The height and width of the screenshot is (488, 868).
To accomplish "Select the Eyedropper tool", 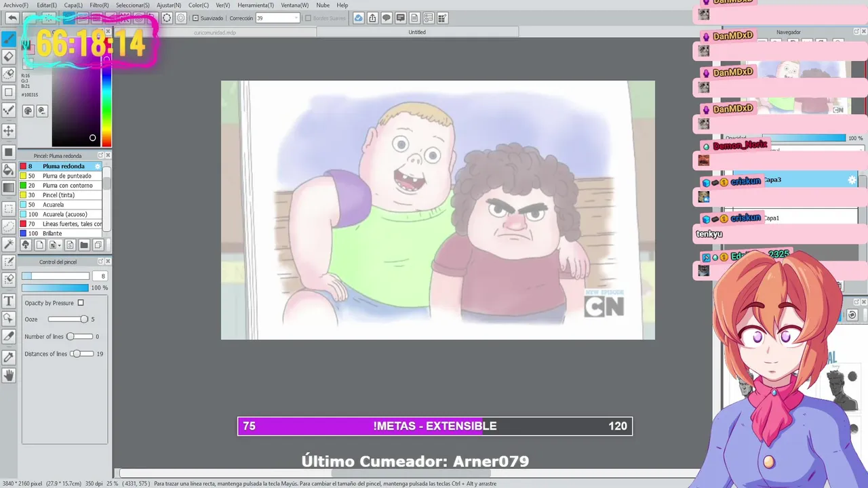I will (9, 357).
